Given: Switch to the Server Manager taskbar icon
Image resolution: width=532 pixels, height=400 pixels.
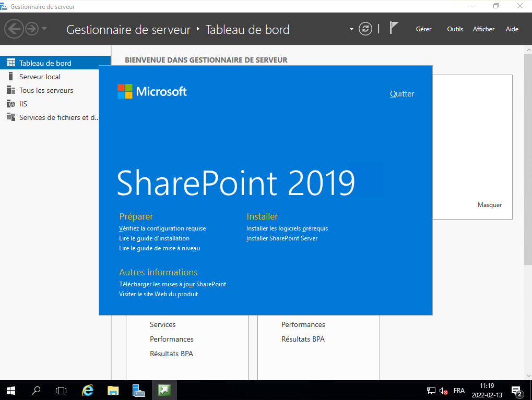Looking at the screenshot, I should tap(138, 391).
